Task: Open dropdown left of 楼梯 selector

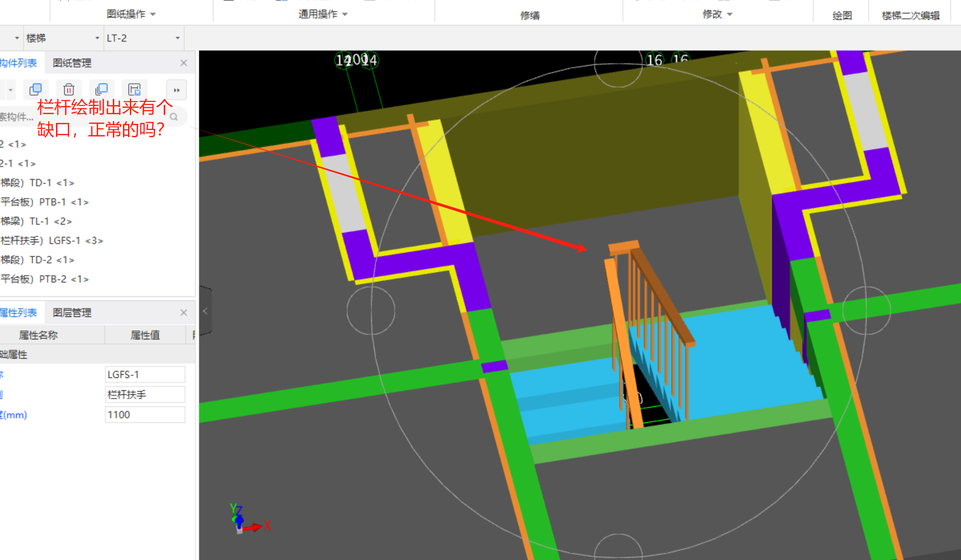Action: (17, 38)
